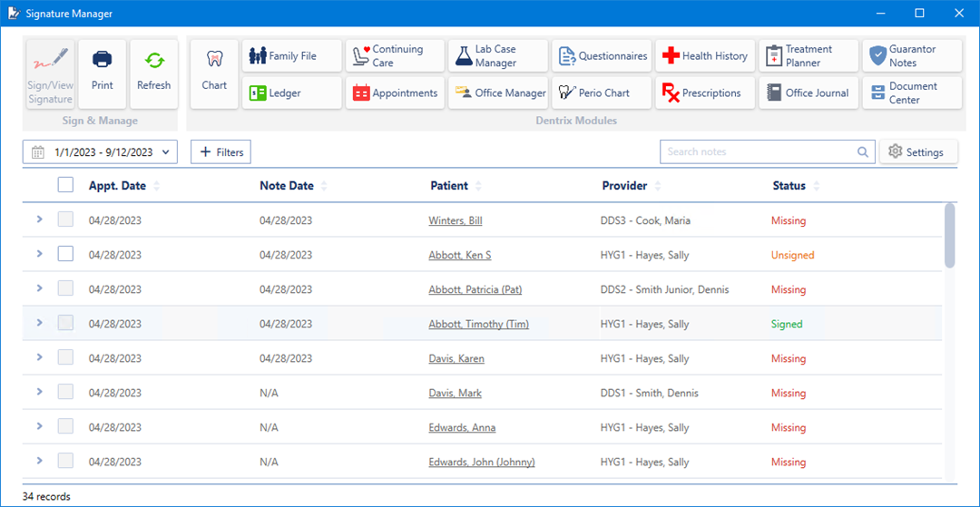Click the Refresh icon
Image resolution: width=980 pixels, height=507 pixels.
[x=154, y=60]
